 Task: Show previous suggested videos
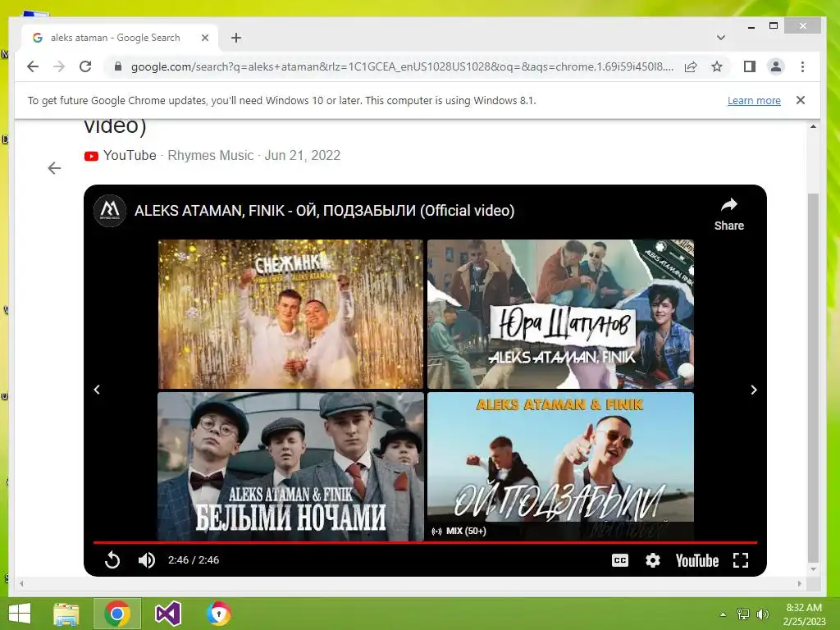coord(97,390)
